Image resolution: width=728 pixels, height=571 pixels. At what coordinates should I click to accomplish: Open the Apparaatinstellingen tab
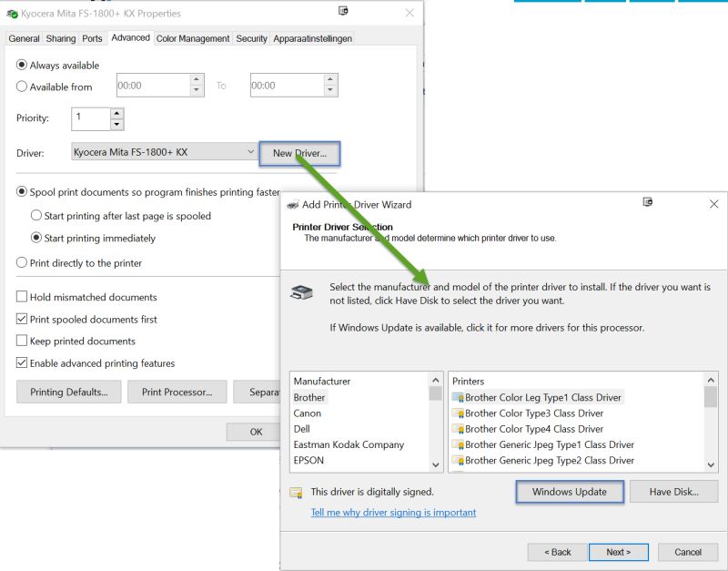point(313,38)
